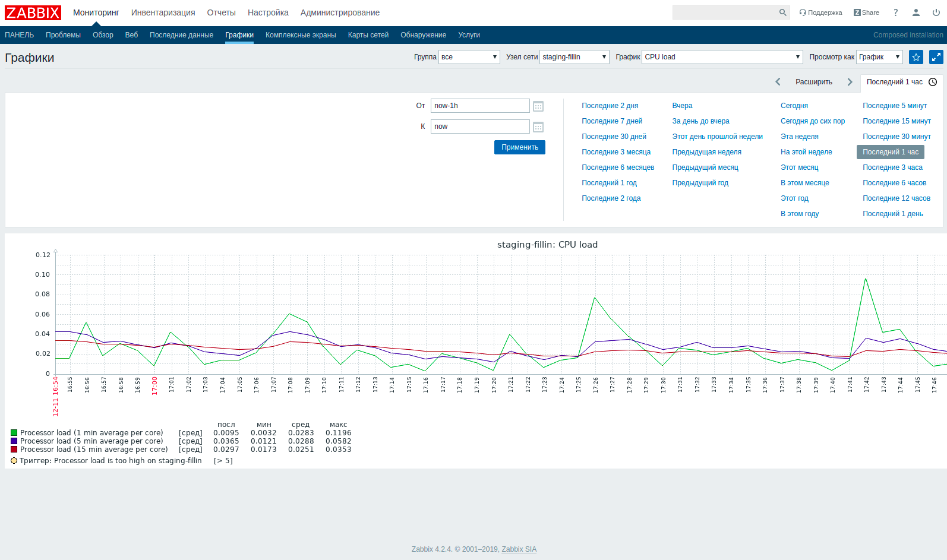The width and height of the screenshot is (947, 560).
Task: Open calendar picker for the To field
Action: (538, 127)
